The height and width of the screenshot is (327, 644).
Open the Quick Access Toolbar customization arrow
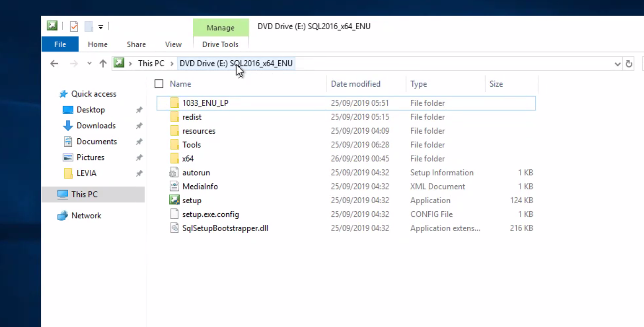tap(100, 27)
